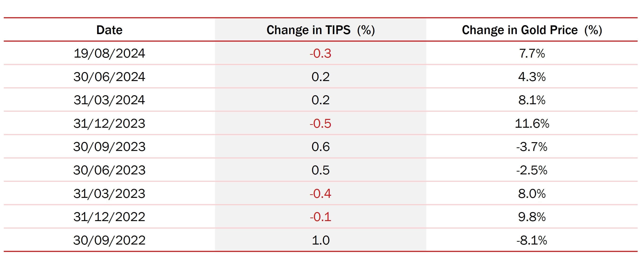Select the red -0.5 TIPS value
This screenshot has width=644, height=254.
coord(320,123)
